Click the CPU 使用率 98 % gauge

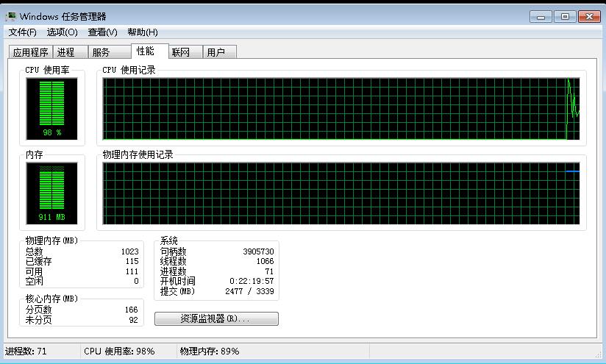(x=51, y=109)
